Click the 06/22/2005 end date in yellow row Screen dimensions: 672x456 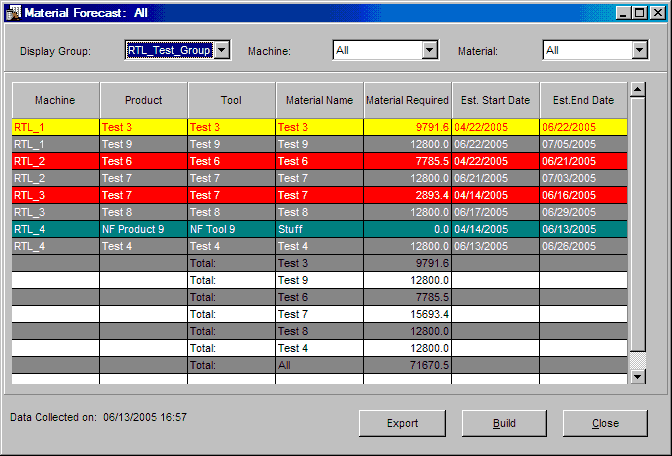pyautogui.click(x=583, y=127)
